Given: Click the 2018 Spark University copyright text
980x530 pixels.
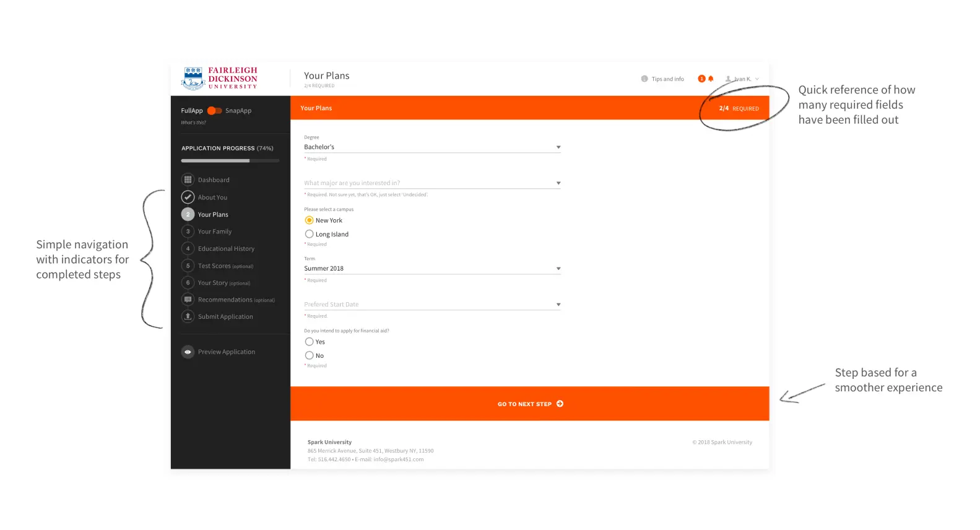Looking at the screenshot, I should tap(722, 442).
